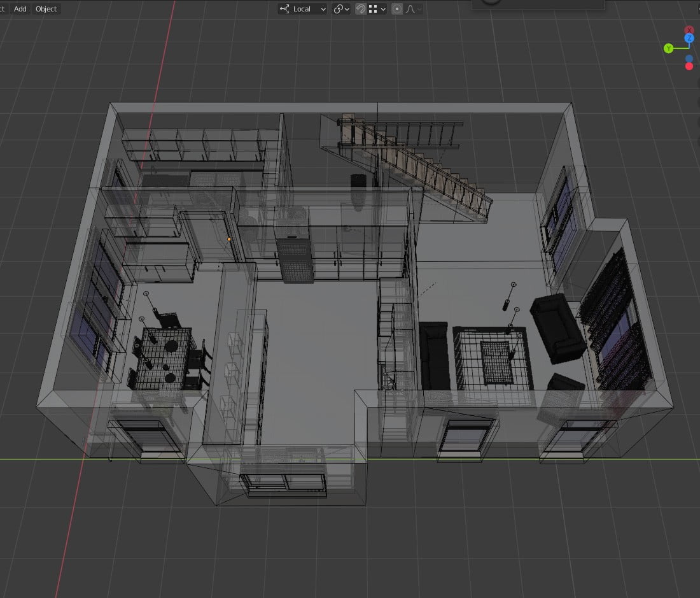Click the green Y axis gizmo ball
This screenshot has width=700, height=598.
tap(668, 48)
